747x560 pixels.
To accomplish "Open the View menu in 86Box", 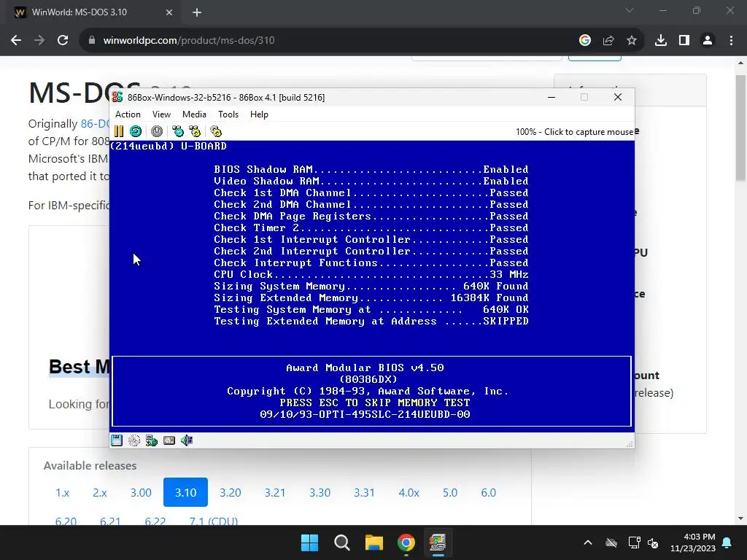I will [x=161, y=114].
